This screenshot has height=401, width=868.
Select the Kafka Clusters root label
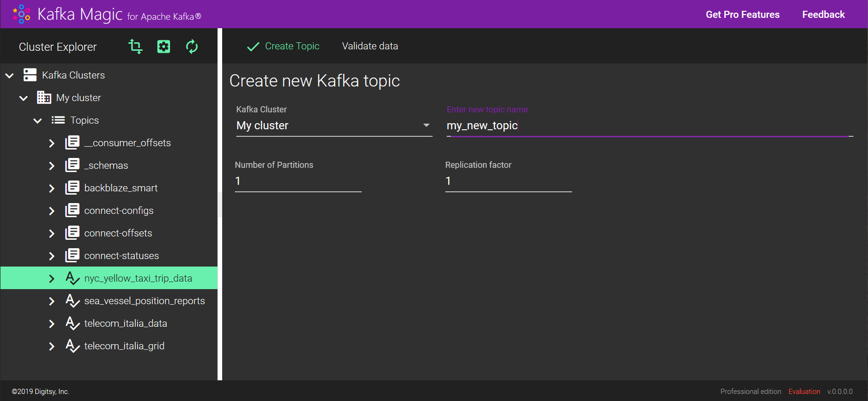73,75
